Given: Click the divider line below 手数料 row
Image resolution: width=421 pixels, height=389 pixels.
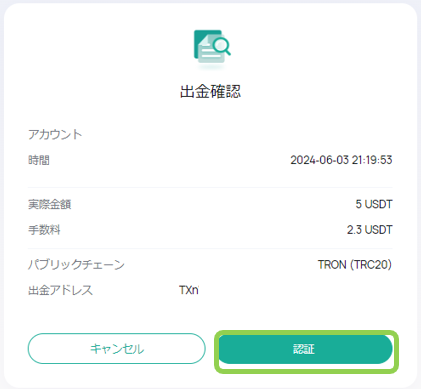Looking at the screenshot, I should click(210, 249).
